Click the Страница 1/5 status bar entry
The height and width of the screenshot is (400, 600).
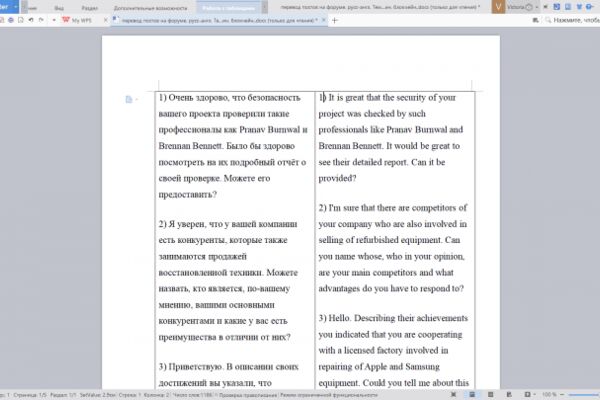30,395
